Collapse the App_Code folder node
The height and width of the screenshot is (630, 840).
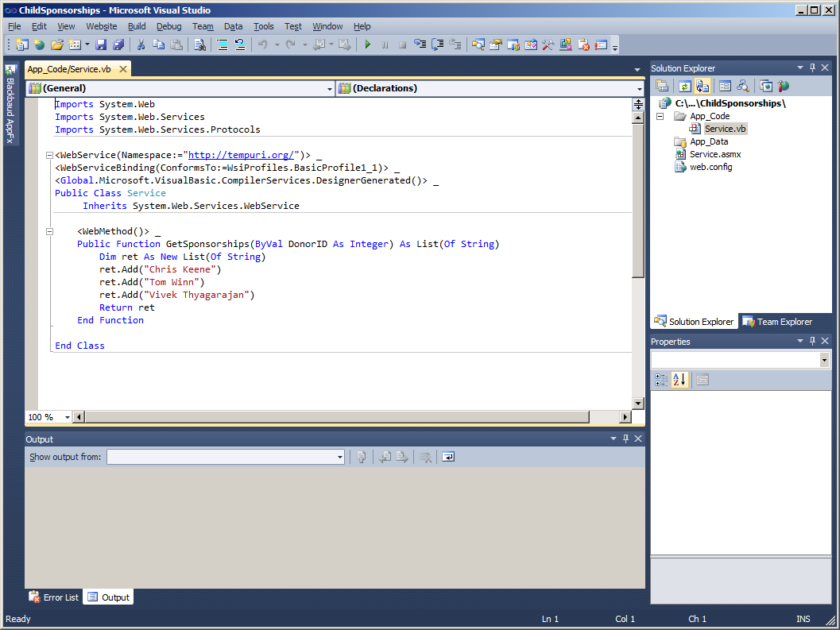pyautogui.click(x=660, y=116)
